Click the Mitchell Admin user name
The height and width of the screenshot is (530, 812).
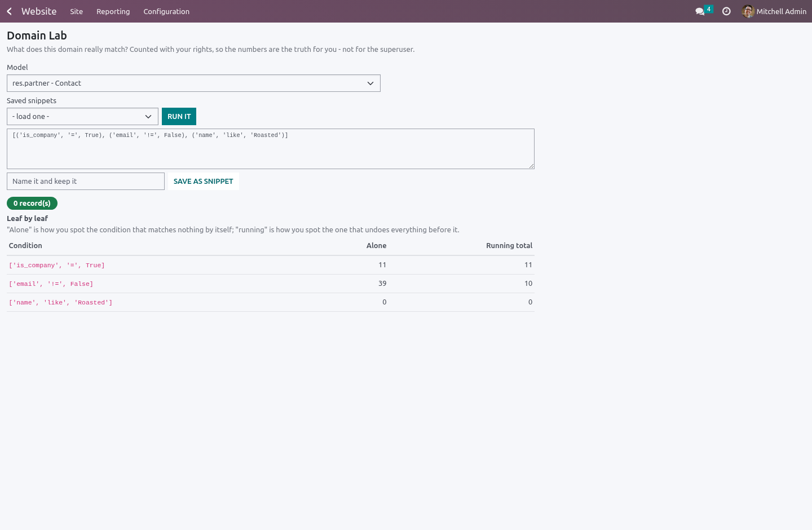coord(782,11)
